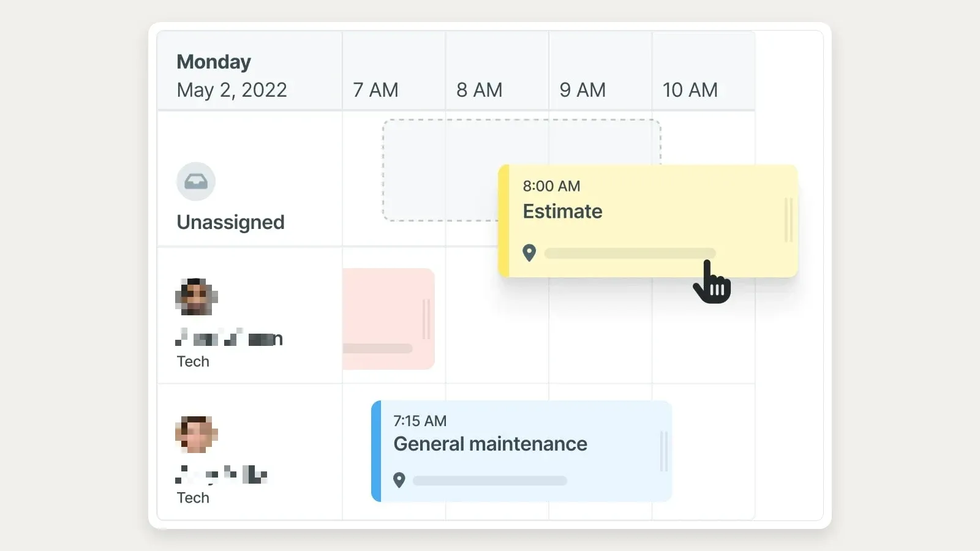This screenshot has height=551, width=980.
Task: Click the dashed placeholder slot in Unassigned row
Action: (441, 170)
